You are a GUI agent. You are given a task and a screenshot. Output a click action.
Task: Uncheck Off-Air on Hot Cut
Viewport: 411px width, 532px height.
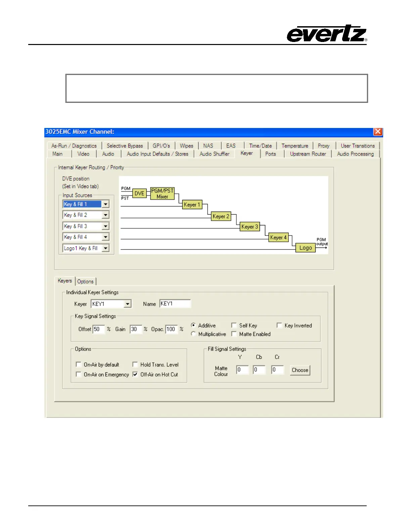[135, 374]
